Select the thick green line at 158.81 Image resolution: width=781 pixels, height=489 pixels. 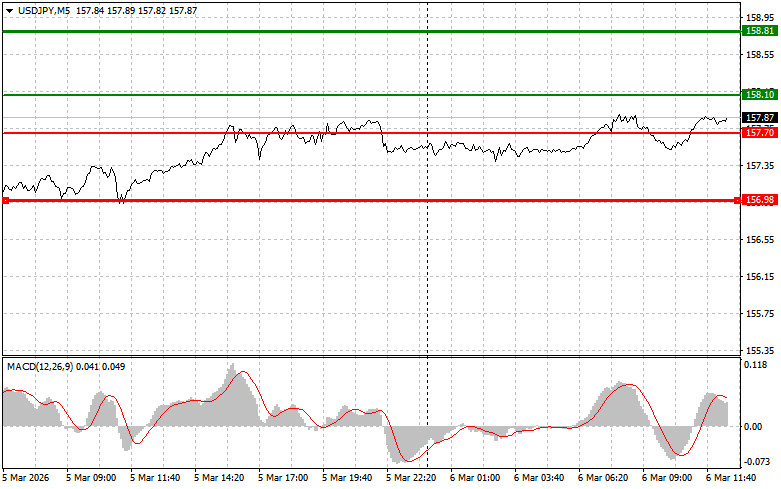[x=300, y=31]
